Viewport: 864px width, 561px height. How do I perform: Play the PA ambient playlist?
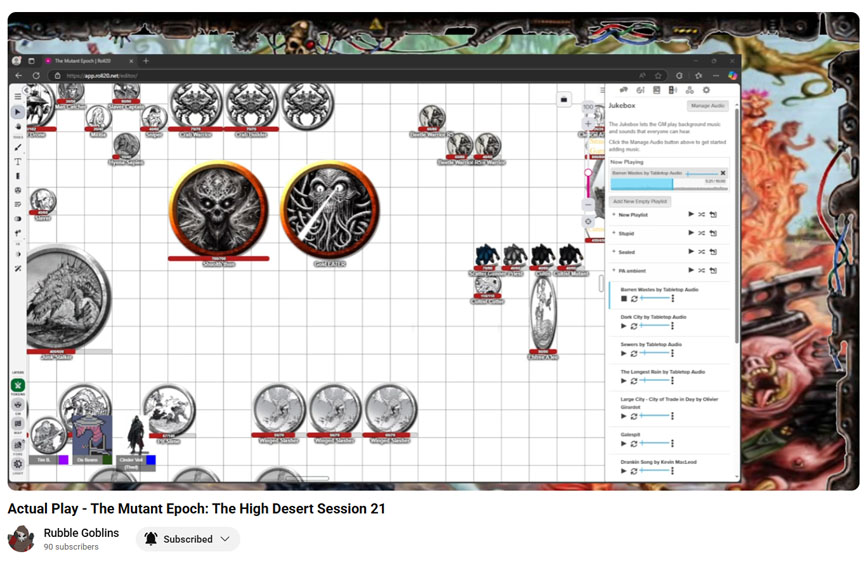690,270
